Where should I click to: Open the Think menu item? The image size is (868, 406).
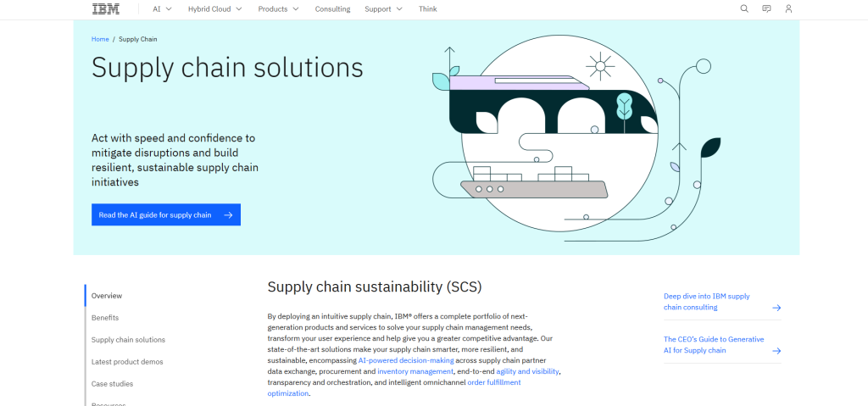[x=428, y=8]
